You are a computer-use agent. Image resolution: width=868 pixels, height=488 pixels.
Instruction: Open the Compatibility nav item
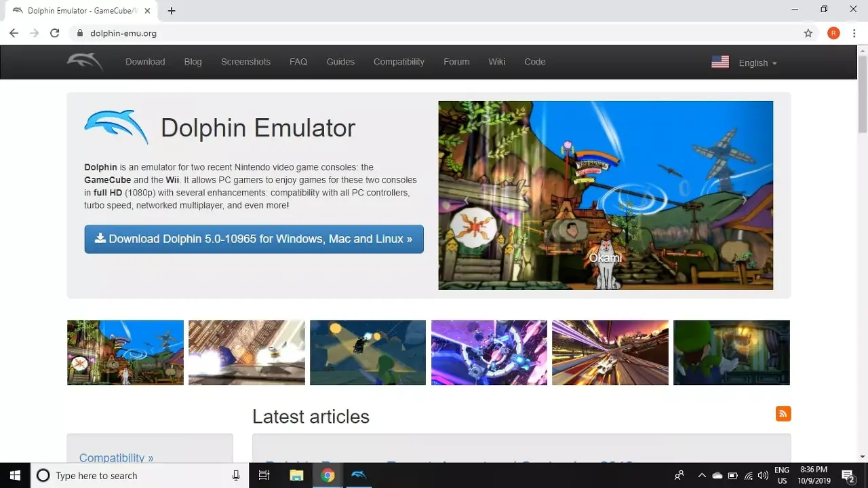click(x=399, y=62)
